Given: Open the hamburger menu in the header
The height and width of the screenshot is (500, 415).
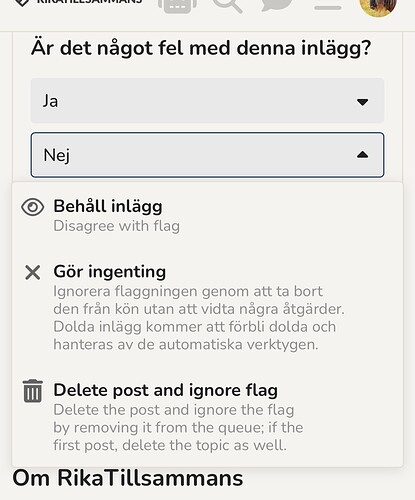Looking at the screenshot, I should pyautogui.click(x=328, y=7).
